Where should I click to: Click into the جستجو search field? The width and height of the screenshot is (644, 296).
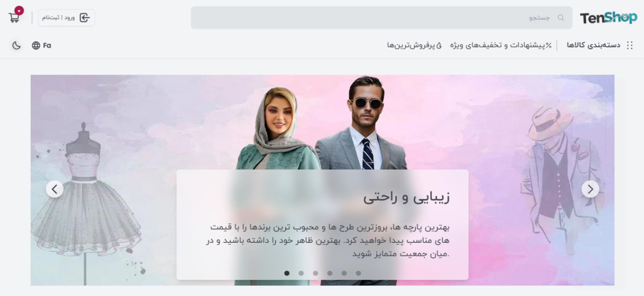coord(382,18)
